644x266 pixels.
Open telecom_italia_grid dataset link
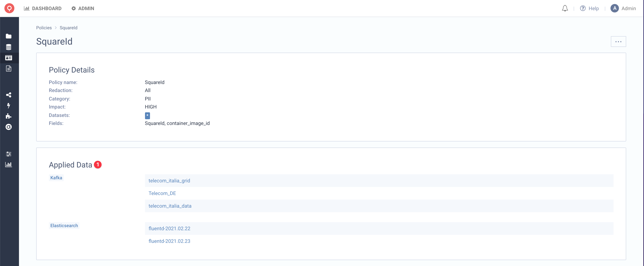pos(169,181)
